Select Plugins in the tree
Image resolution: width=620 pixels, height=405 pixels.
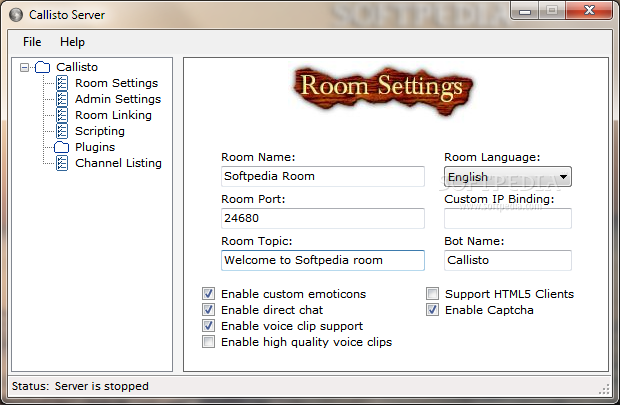click(x=95, y=147)
